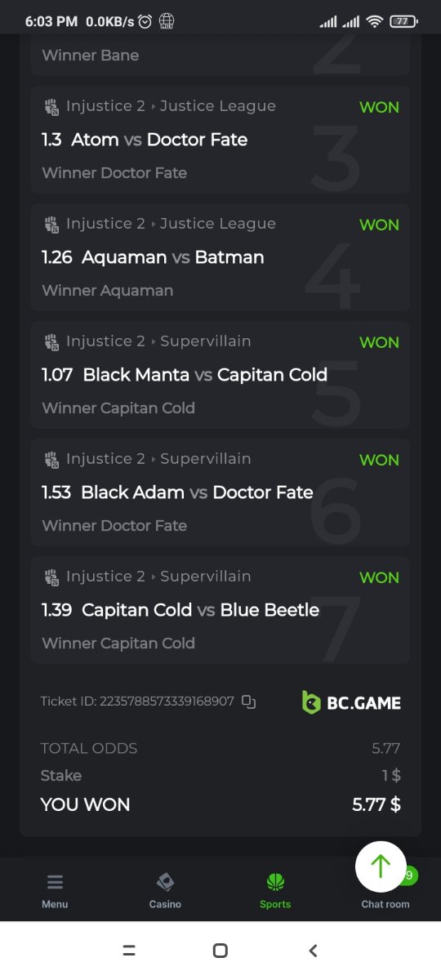This screenshot has width=441, height=980.
Task: Click esports icon on Aquaman vs Batman bet
Action: point(51,224)
